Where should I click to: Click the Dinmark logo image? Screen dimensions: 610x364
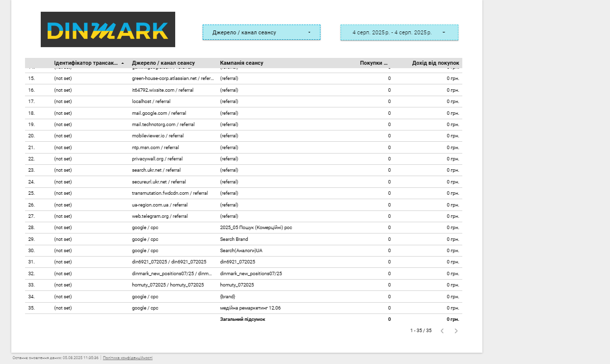[x=108, y=29]
